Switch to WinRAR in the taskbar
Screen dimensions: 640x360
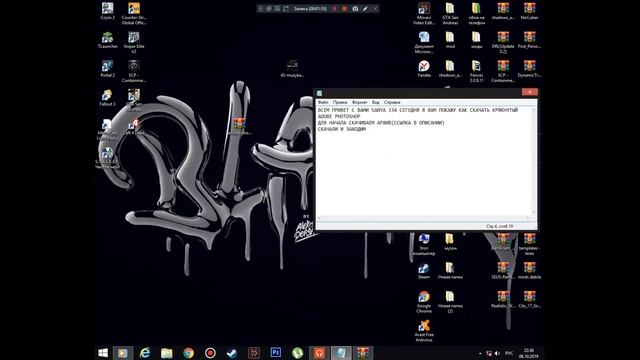coord(362,353)
